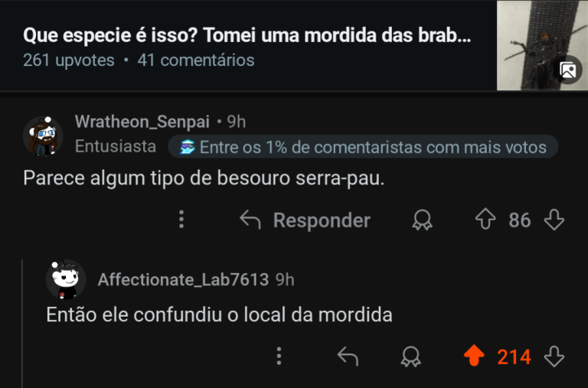Open the Affectionate_Lab7613 username link
The height and width of the screenshot is (388, 588).
click(183, 279)
